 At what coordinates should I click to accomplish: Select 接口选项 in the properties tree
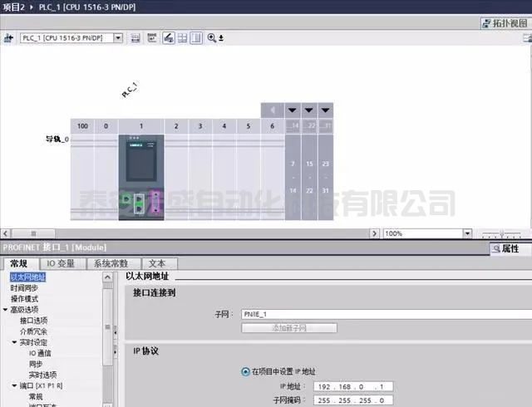click(33, 321)
